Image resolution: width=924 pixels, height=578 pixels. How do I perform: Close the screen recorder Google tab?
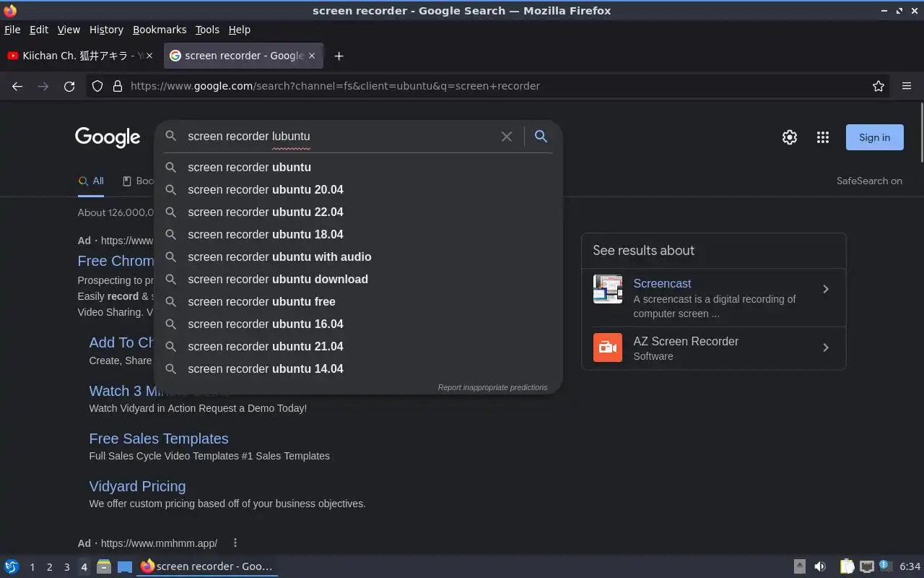click(312, 56)
